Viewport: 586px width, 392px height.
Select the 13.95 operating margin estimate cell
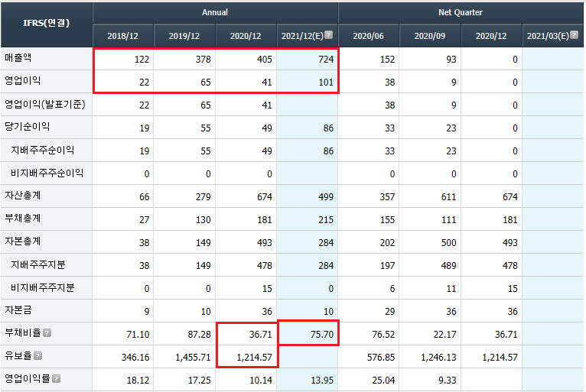tap(308, 380)
